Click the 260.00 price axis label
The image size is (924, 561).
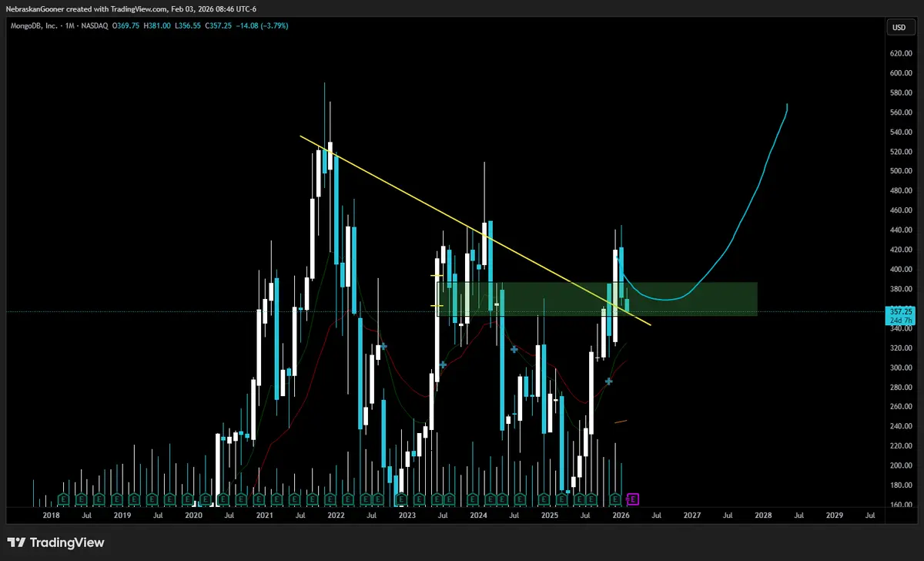[901, 407]
